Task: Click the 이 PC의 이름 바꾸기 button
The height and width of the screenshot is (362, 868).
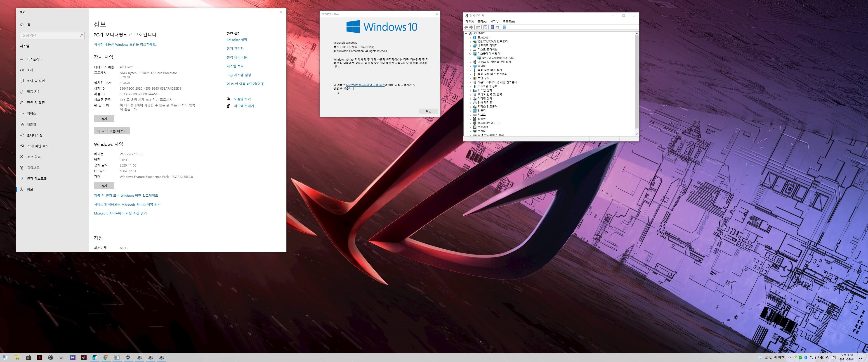Action: click(x=112, y=131)
